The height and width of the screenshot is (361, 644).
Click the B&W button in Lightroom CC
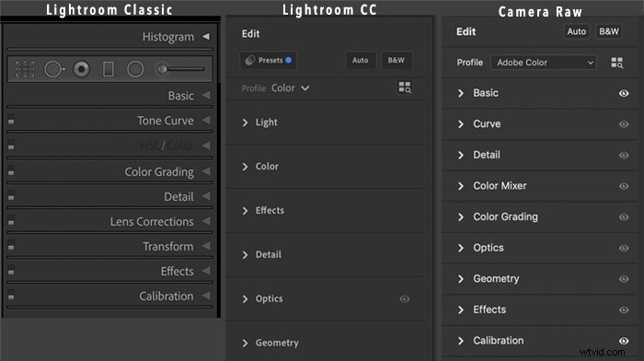pyautogui.click(x=396, y=60)
